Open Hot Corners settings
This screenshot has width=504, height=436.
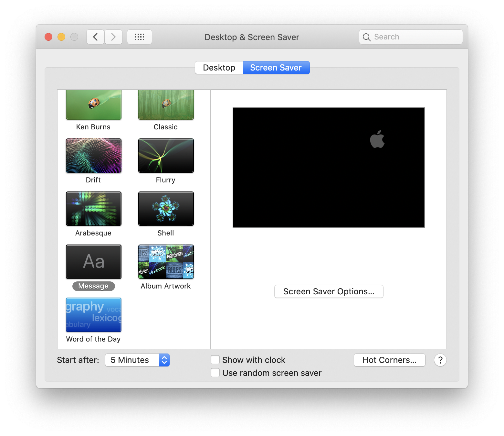point(390,360)
